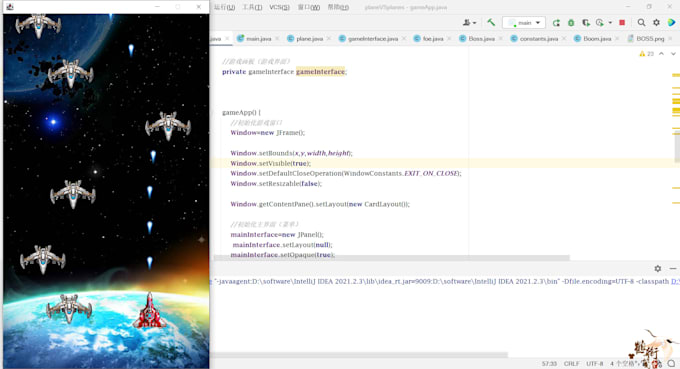Click the enemy ship at top of game window

click(x=38, y=25)
